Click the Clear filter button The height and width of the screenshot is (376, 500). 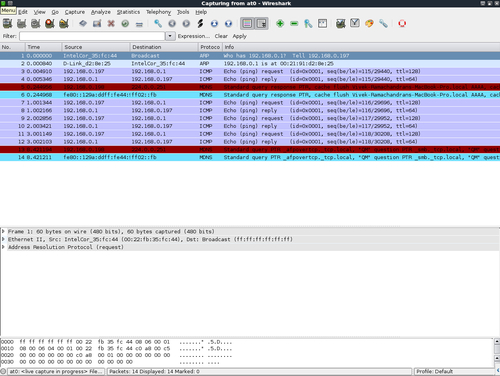click(x=221, y=36)
